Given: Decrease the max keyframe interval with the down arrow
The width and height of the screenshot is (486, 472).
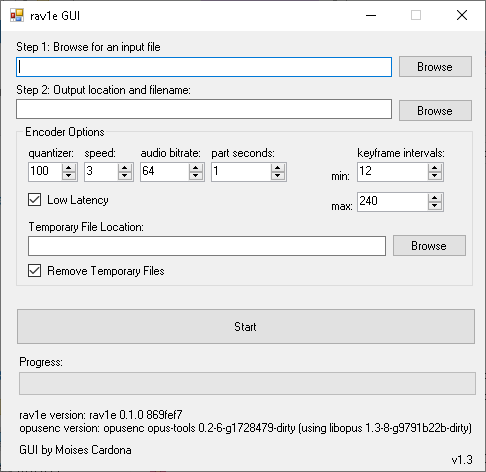Looking at the screenshot, I should [x=435, y=206].
